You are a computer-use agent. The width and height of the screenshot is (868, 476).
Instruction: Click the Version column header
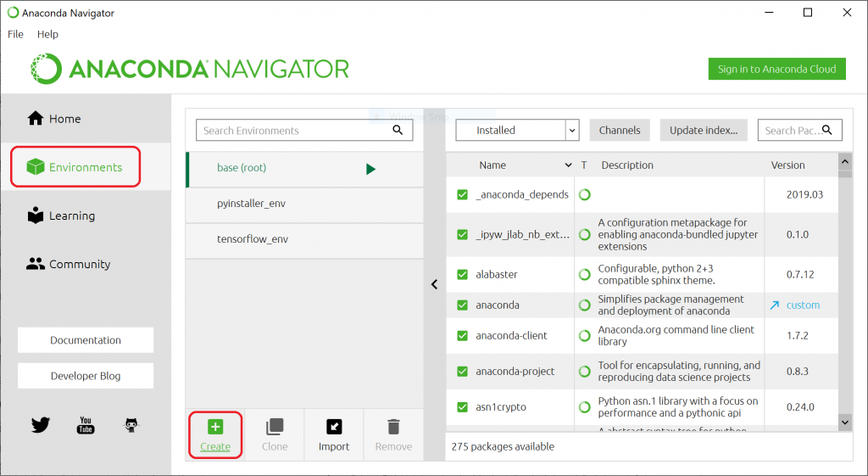(787, 165)
